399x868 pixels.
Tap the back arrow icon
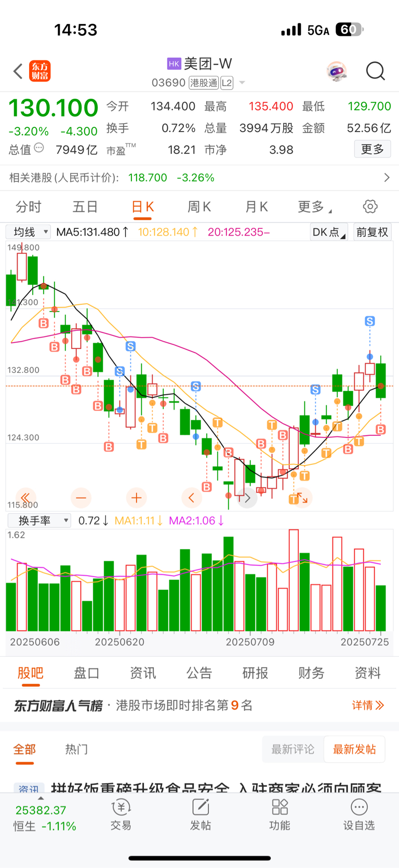coord(18,71)
